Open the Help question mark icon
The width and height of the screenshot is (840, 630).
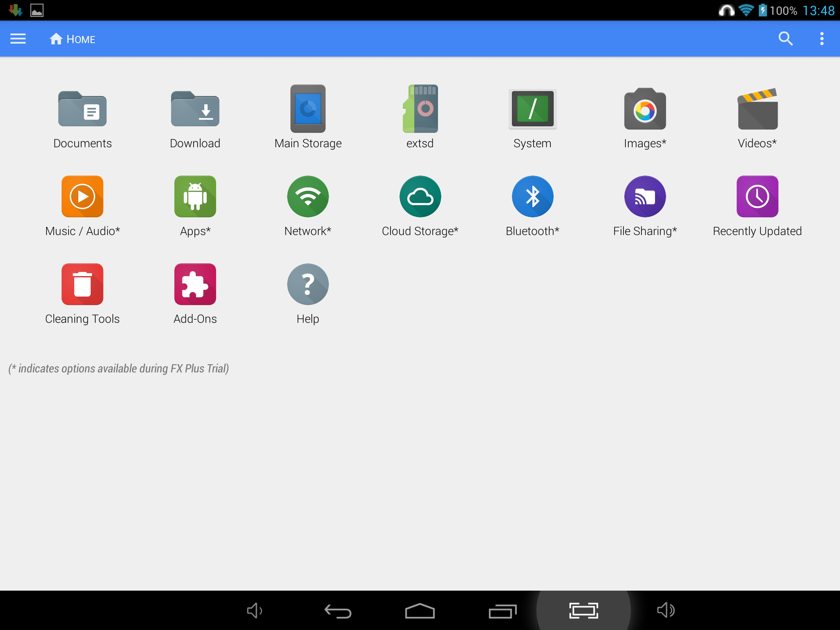click(308, 284)
